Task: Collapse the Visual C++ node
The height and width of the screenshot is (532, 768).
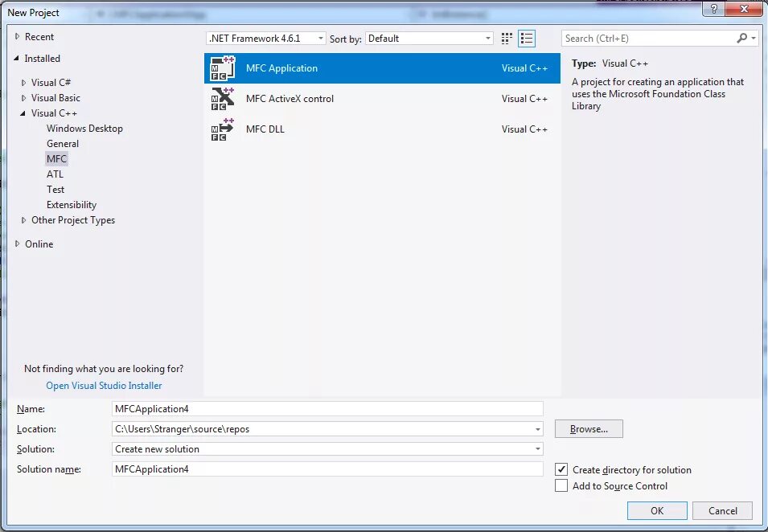Action: click(x=23, y=113)
